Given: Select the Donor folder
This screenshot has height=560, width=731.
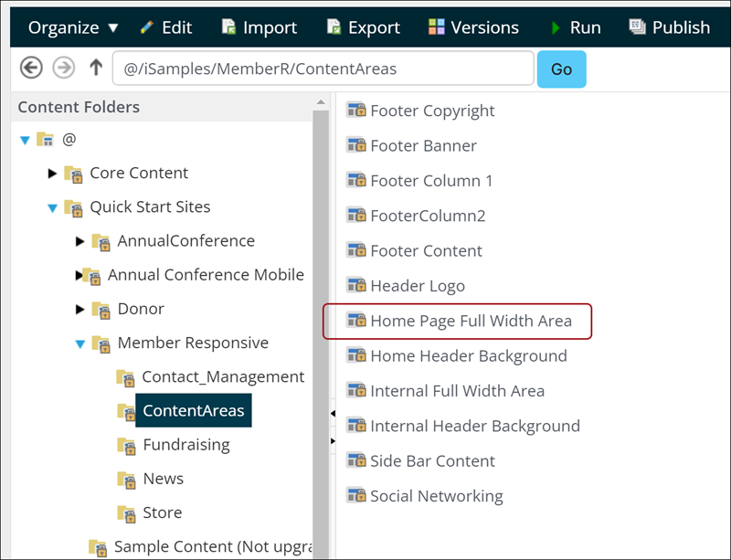Looking at the screenshot, I should 141,309.
